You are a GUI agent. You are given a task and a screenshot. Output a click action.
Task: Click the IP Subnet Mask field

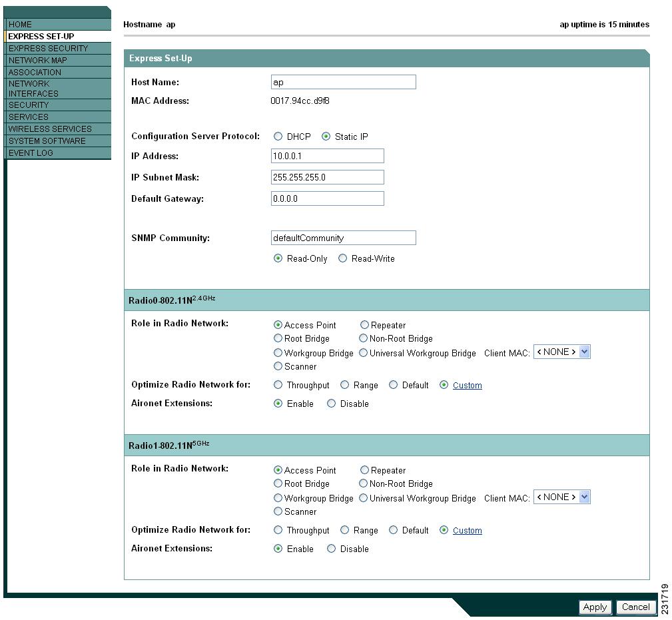(328, 177)
